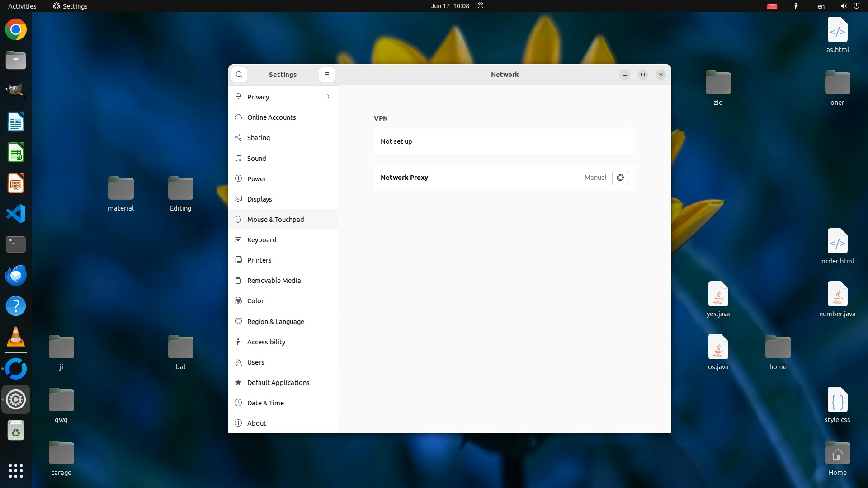The width and height of the screenshot is (868, 488).
Task: Open Visual Studio Code from dock
Action: (x=16, y=214)
